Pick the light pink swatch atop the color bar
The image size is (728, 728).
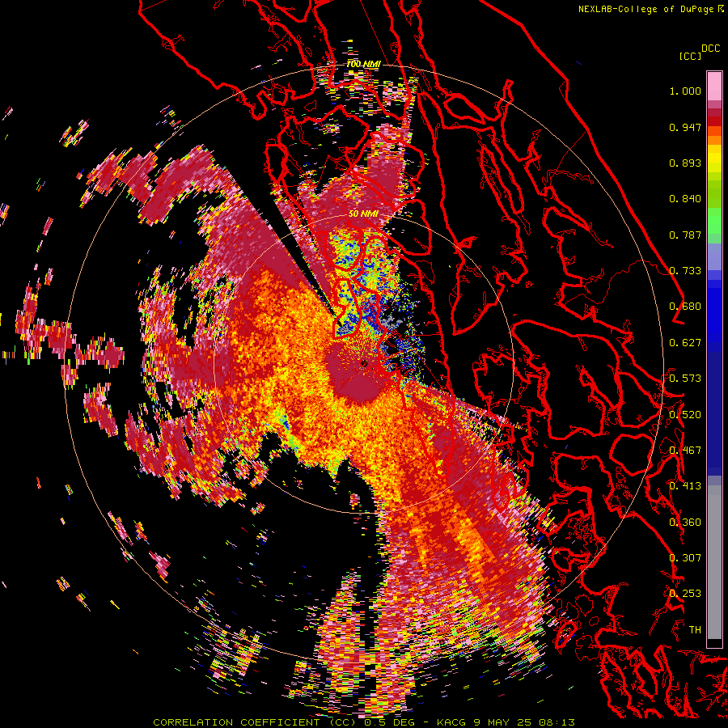714,86
